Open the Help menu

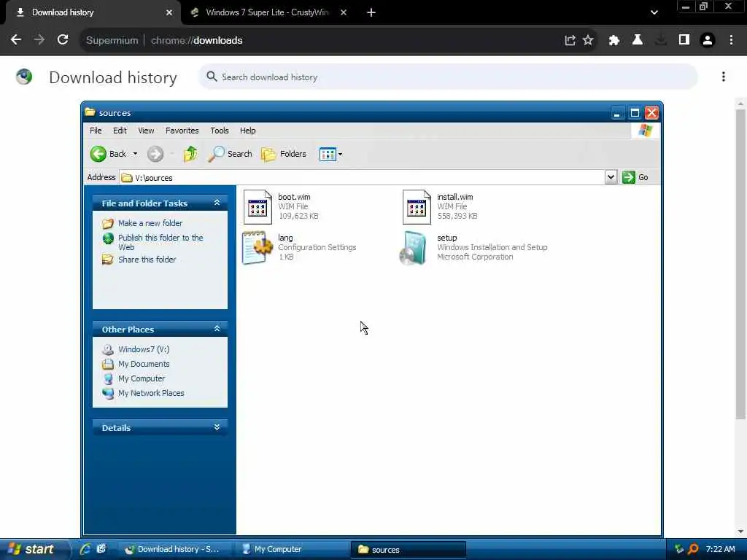pos(248,131)
